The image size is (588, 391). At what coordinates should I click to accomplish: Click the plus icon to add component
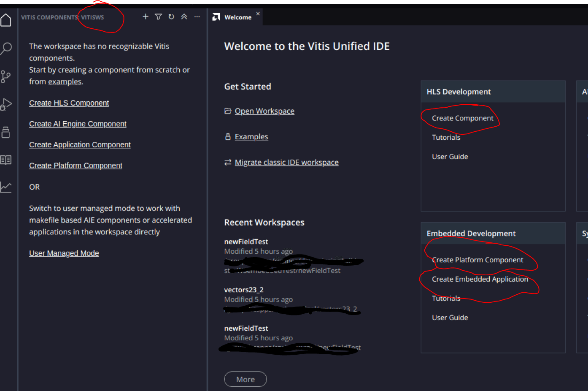[146, 17]
